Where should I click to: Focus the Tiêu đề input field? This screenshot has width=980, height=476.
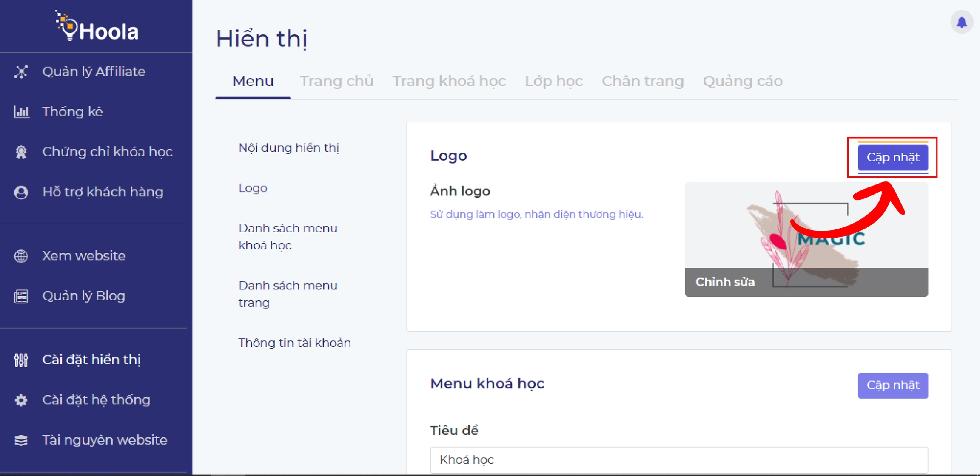point(678,460)
